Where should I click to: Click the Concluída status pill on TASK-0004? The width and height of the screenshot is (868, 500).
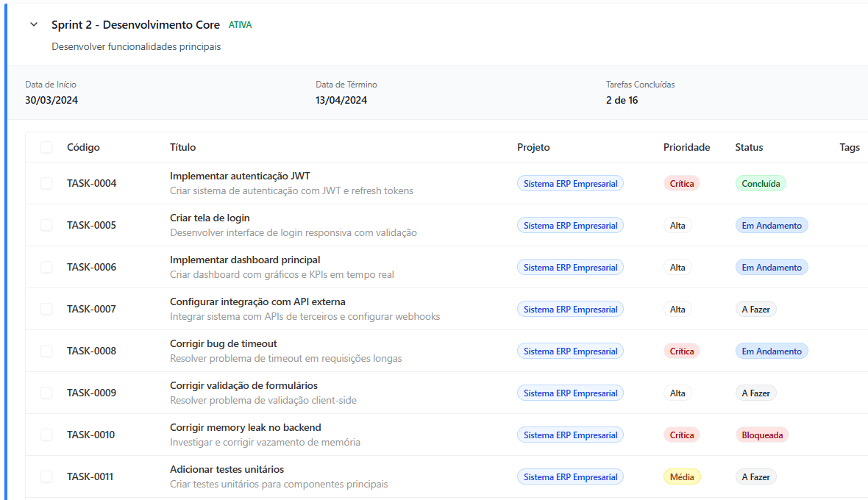pyautogui.click(x=761, y=183)
